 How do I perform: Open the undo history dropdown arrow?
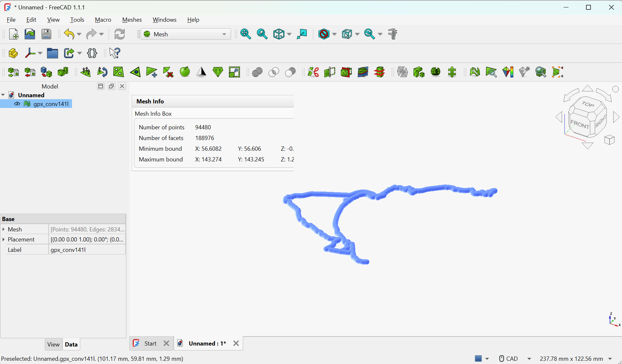[79, 34]
